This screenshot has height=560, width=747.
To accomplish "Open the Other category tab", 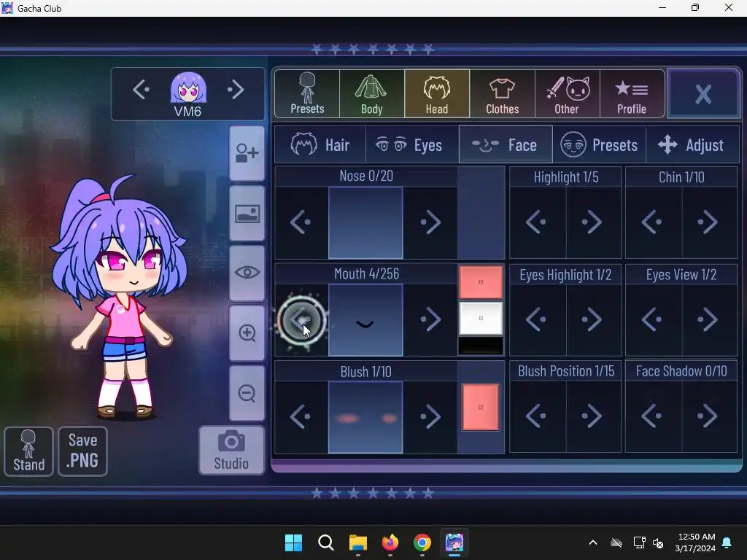I will (567, 94).
